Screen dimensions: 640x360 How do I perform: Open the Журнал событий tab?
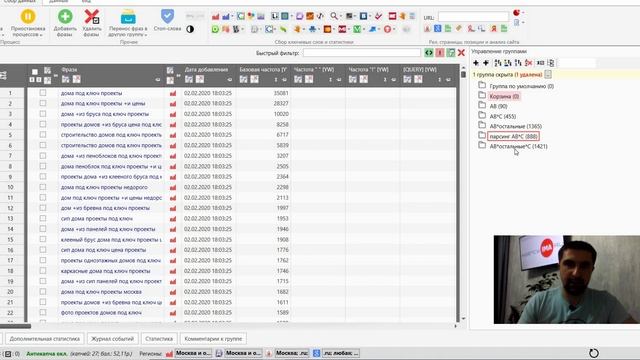coord(112,339)
